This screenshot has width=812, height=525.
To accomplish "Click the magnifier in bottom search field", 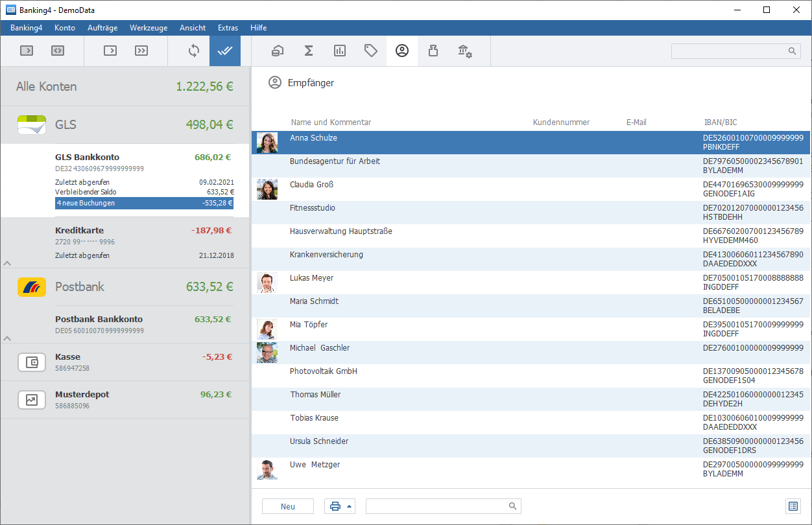I will tap(512, 506).
